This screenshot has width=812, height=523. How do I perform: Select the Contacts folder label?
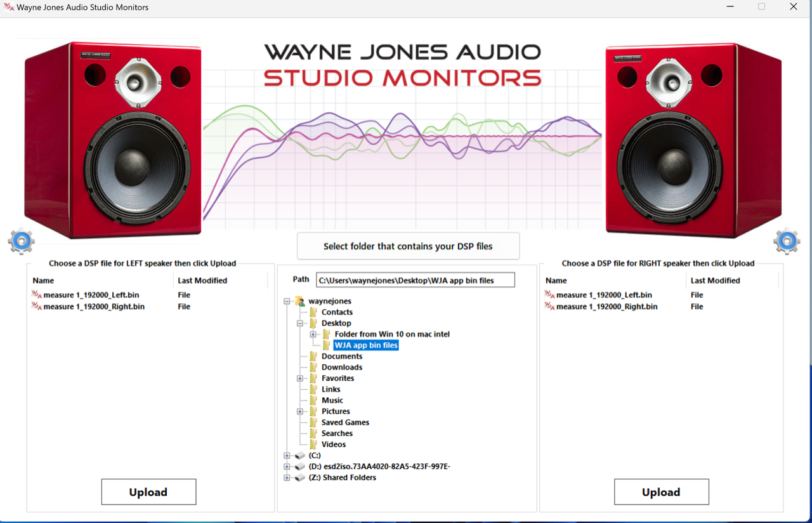337,312
